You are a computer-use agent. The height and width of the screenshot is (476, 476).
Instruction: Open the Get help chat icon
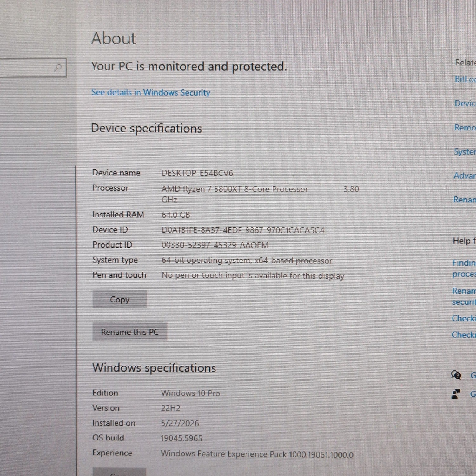(x=456, y=375)
